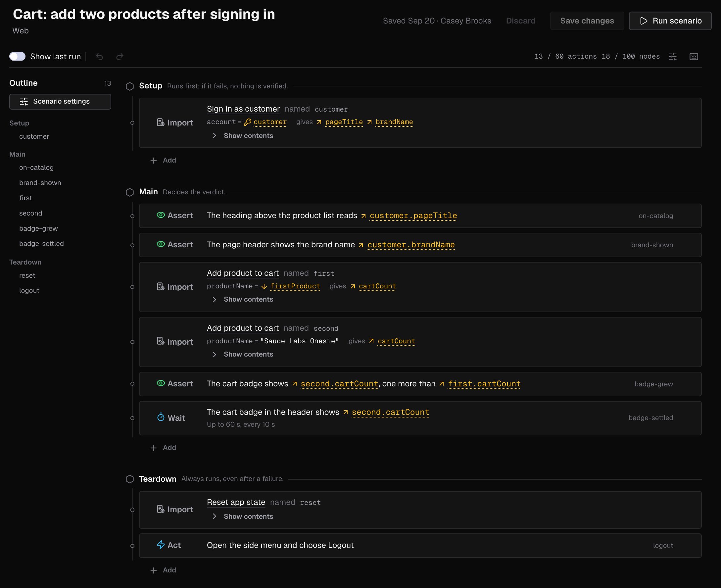Select brand-shown in the outline

(40, 183)
